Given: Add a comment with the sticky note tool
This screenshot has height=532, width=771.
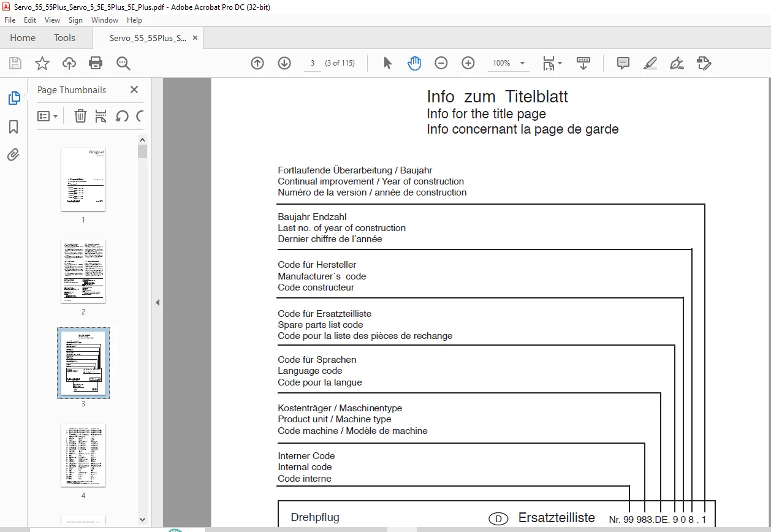Looking at the screenshot, I should tap(623, 63).
